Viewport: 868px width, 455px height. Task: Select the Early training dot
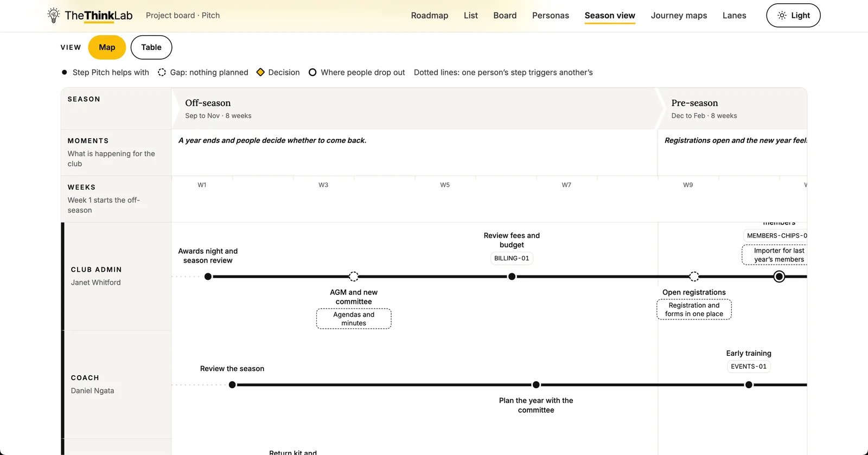point(749,384)
